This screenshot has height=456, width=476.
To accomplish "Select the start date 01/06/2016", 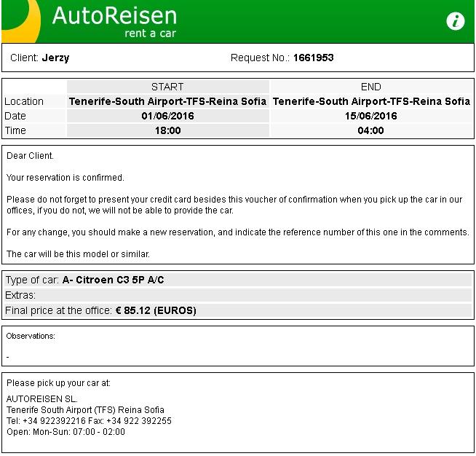I will coord(167,116).
